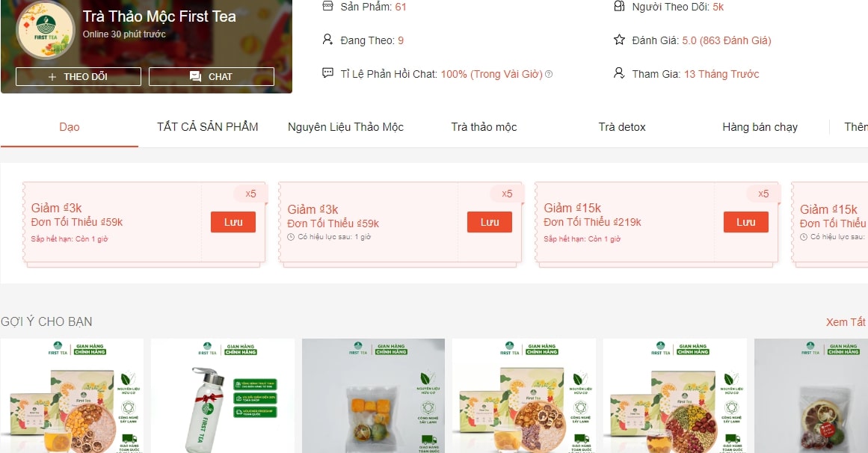The image size is (868, 453).
Task: Click the Đang Theo person icon
Action: point(327,40)
